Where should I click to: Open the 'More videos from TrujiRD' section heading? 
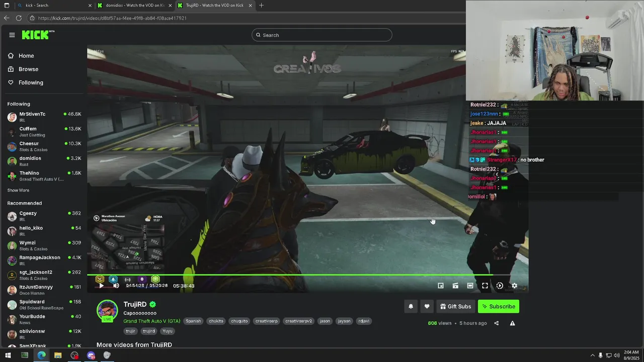click(134, 345)
